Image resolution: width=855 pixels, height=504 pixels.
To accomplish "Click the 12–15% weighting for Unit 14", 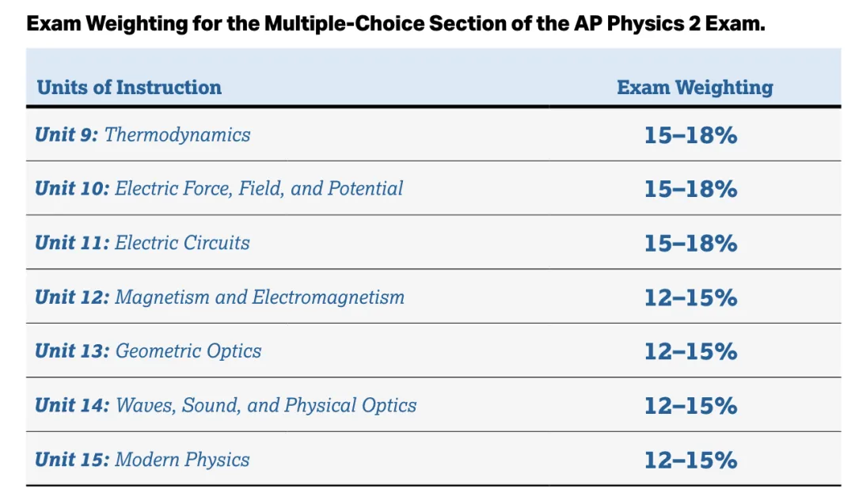I will tap(690, 406).
